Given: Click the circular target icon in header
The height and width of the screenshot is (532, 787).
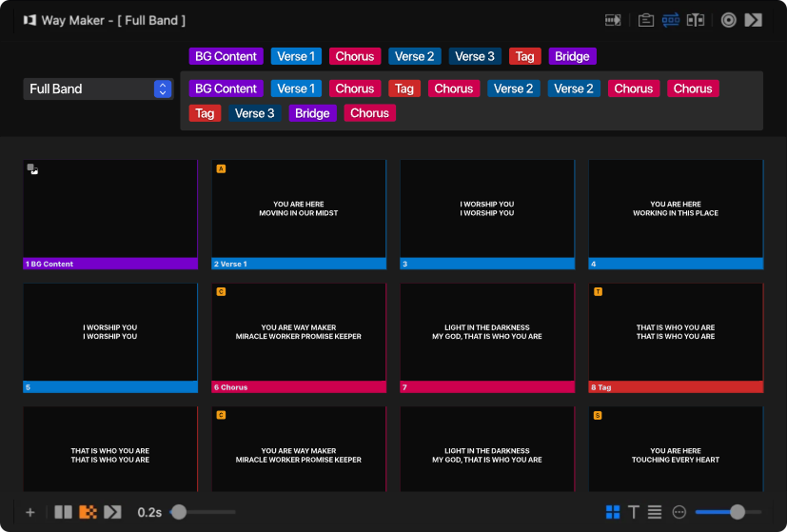Looking at the screenshot, I should (728, 20).
